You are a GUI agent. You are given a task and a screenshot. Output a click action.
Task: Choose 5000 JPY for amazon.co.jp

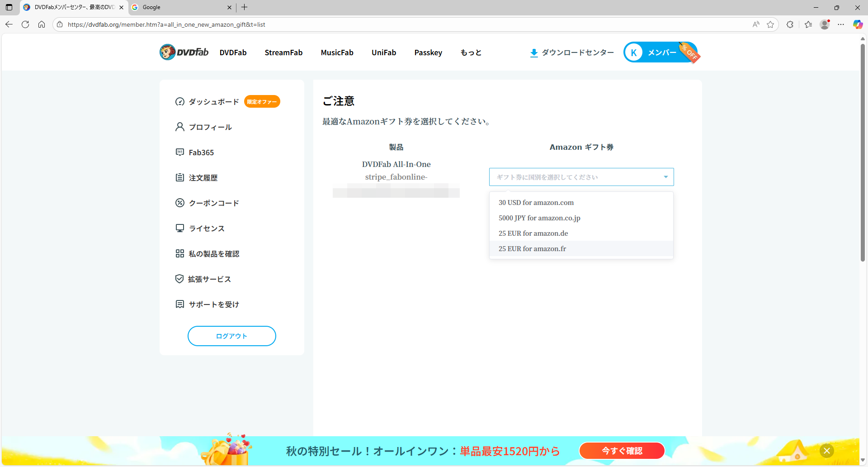[x=539, y=218]
